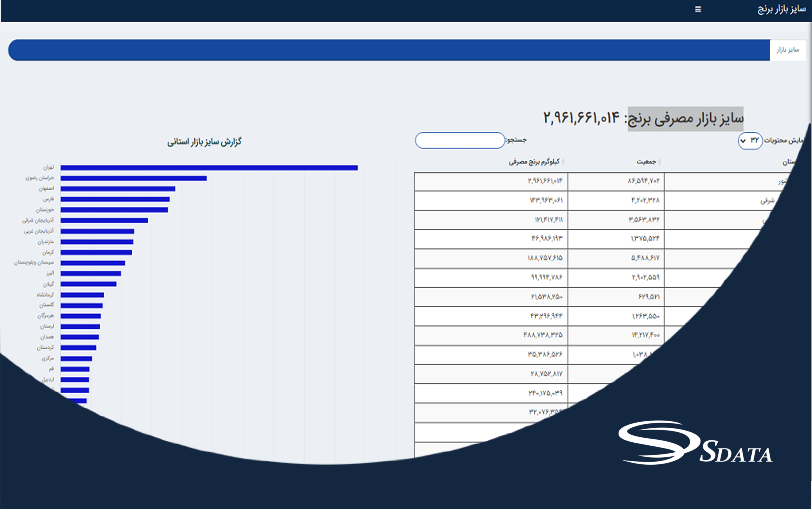This screenshot has width=812, height=509.
Task: Click the خوزستان axis label in chart
Action: pos(45,210)
